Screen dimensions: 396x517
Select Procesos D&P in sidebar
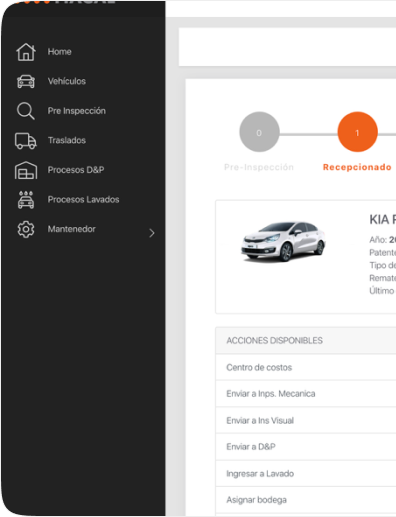click(76, 170)
